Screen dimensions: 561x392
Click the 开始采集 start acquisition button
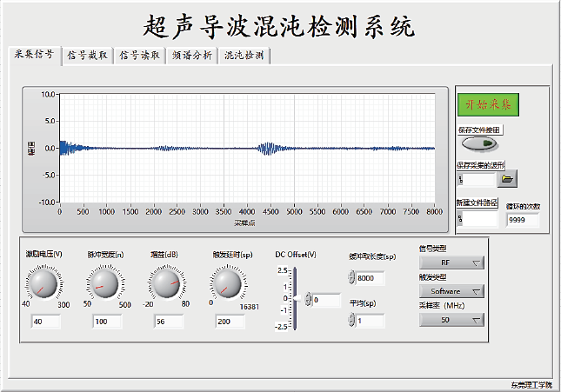(x=487, y=104)
